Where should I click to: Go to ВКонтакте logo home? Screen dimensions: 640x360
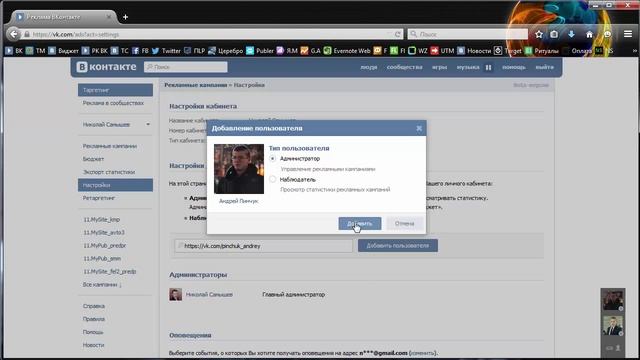[107, 67]
